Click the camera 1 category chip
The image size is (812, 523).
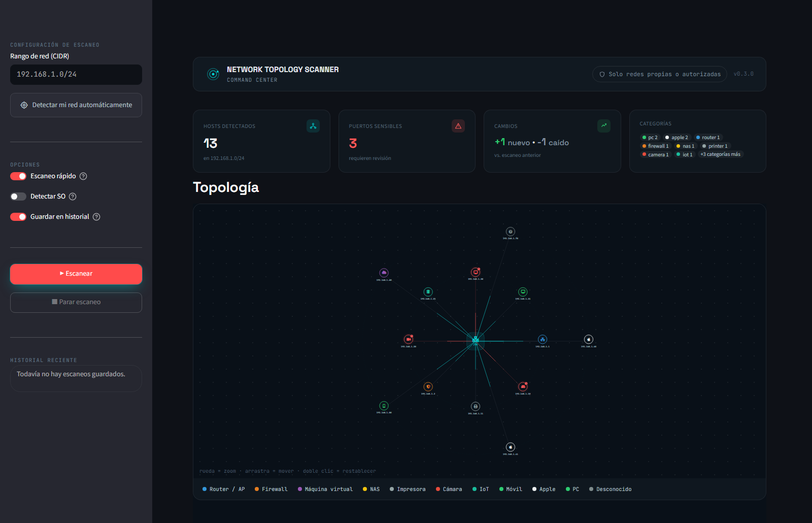[655, 154]
